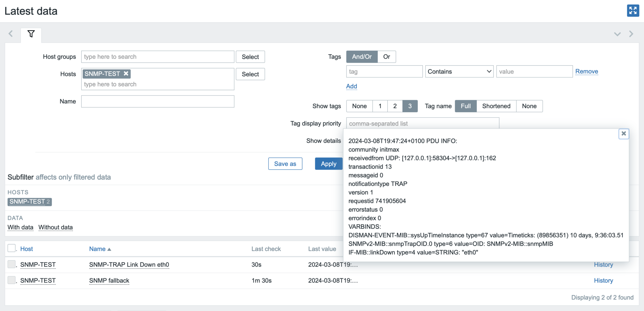
Task: Open the filter funnel tab
Action: tap(31, 34)
